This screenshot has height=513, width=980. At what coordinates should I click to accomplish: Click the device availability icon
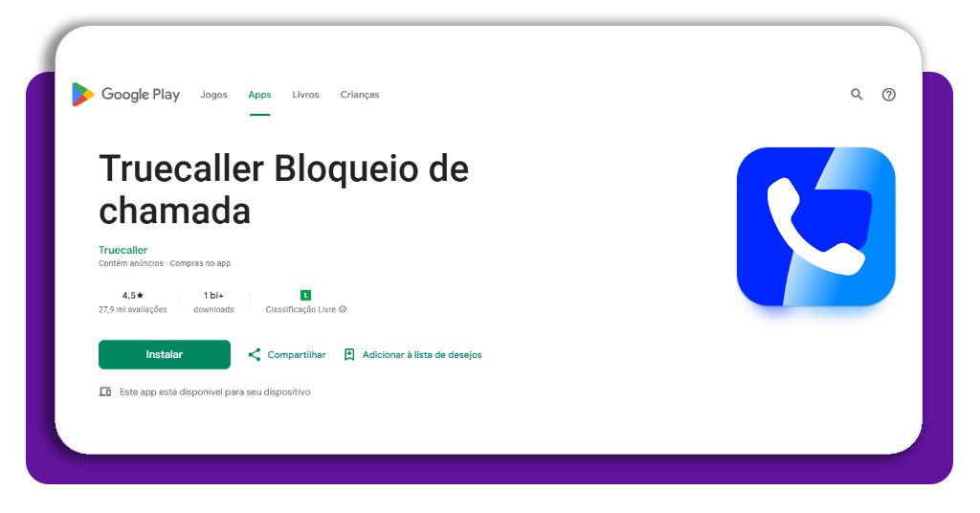105,391
